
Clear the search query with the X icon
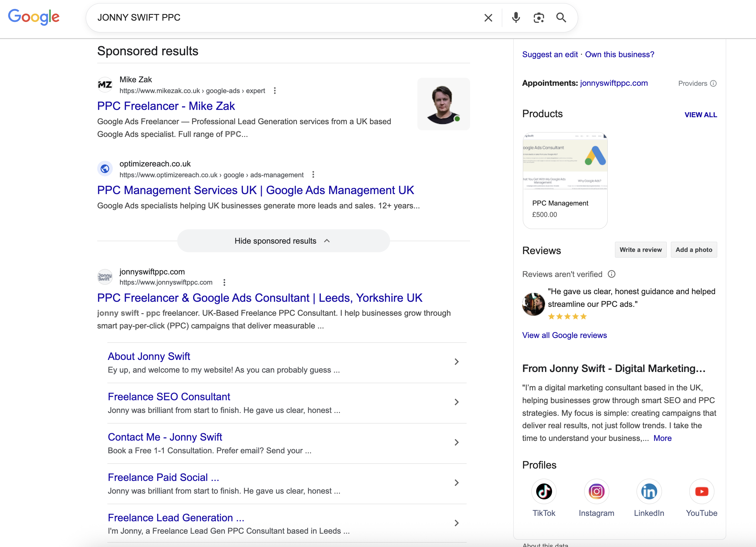[488, 18]
